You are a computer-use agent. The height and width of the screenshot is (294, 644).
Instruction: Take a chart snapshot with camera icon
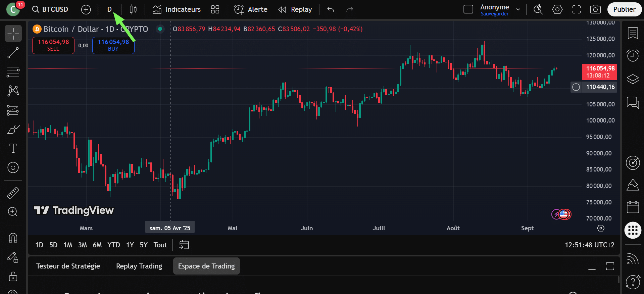pos(595,9)
